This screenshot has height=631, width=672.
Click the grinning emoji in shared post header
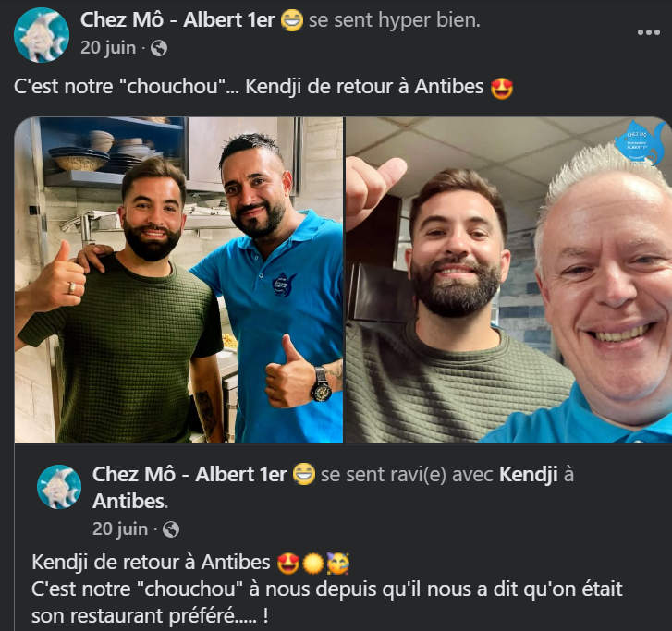click(304, 475)
